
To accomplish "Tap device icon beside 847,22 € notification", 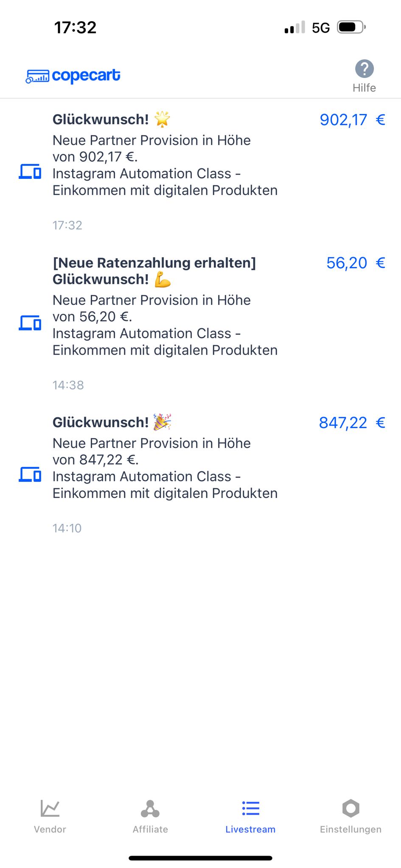I will [x=30, y=474].
